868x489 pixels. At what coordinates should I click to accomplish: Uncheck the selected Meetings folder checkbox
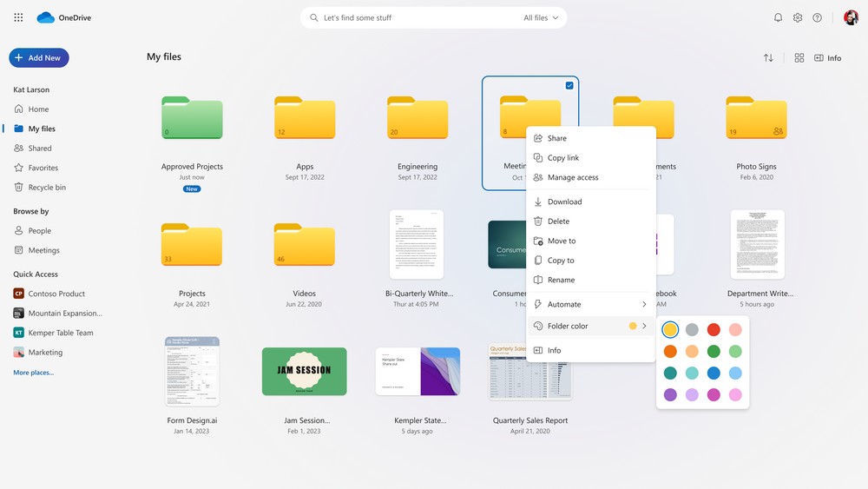(x=569, y=85)
